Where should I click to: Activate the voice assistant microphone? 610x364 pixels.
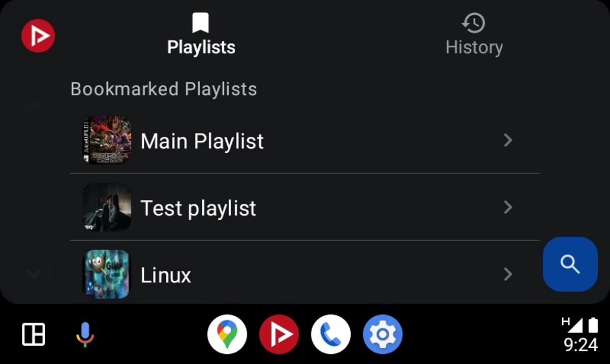(x=85, y=335)
